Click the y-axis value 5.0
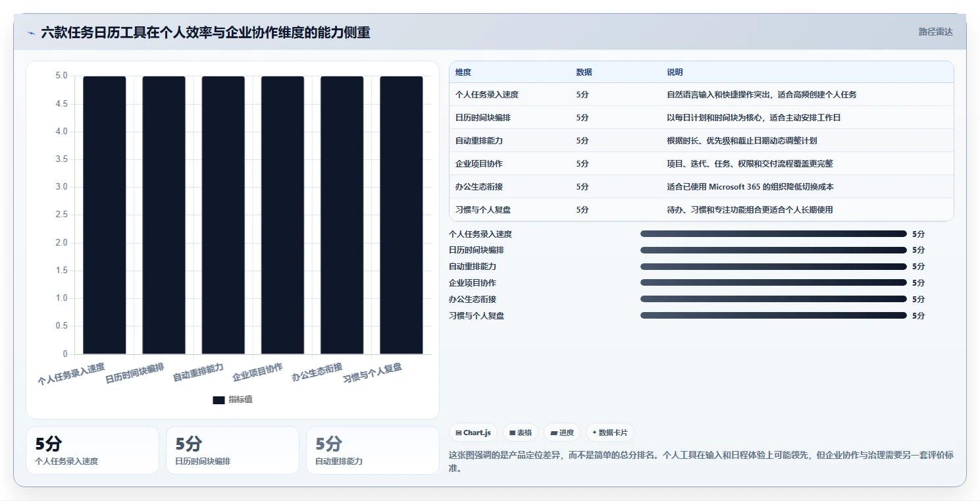The width and height of the screenshot is (980, 501). pos(61,76)
